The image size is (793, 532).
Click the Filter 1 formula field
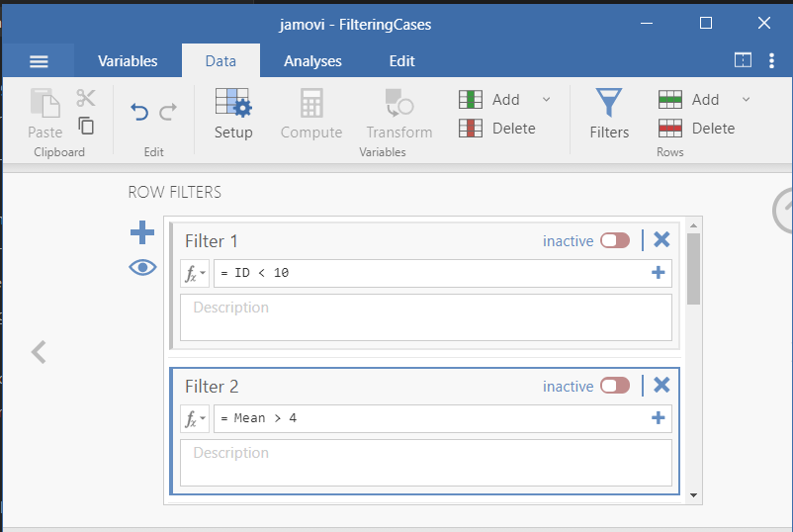point(431,274)
